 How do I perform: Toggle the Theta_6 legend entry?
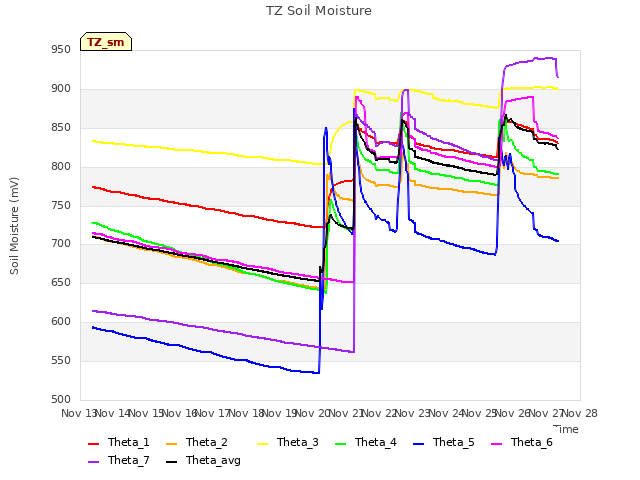coord(522,442)
